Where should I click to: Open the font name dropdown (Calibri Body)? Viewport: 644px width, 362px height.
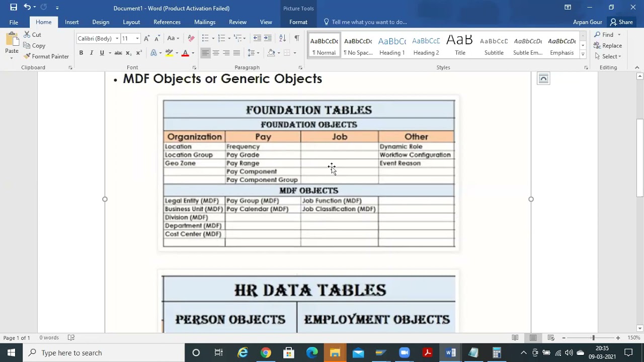[117, 39]
